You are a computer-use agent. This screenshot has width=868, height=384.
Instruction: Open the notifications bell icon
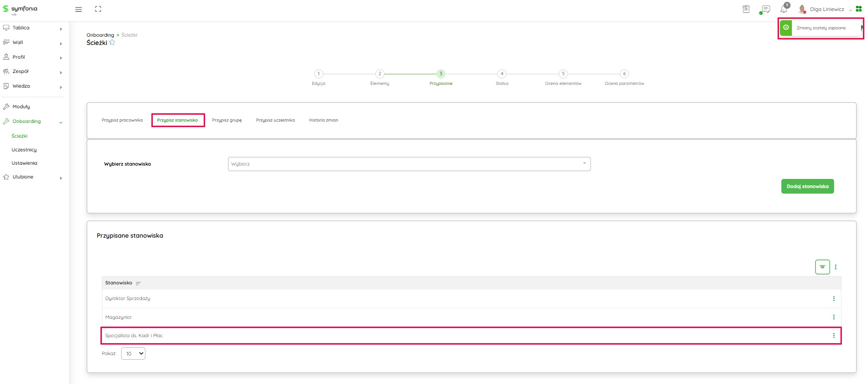tap(784, 9)
